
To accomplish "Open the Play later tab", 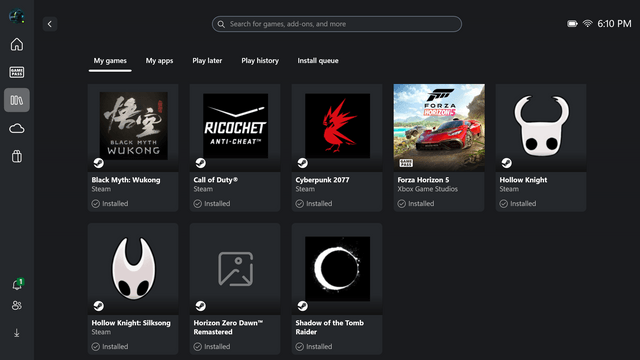I will pyautogui.click(x=207, y=61).
